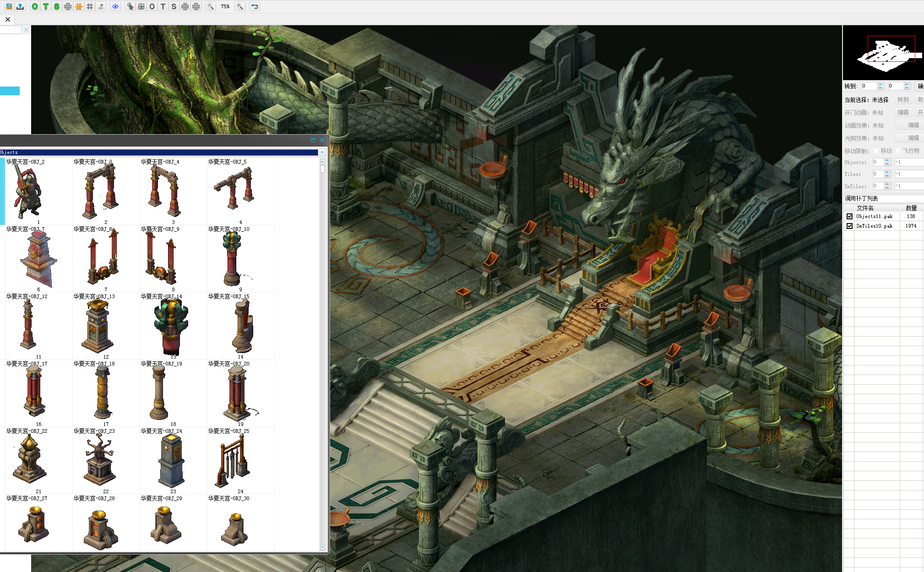Select stone stele 华夏天宫-OBJ_24
Viewport: 924px width, 572px height.
(x=173, y=460)
